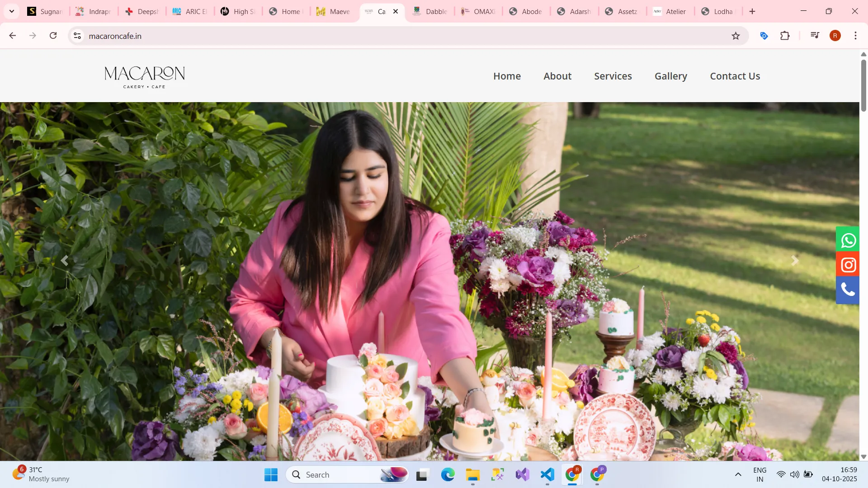Go to previous carousel slide
868x488 pixels.
coord(65,261)
